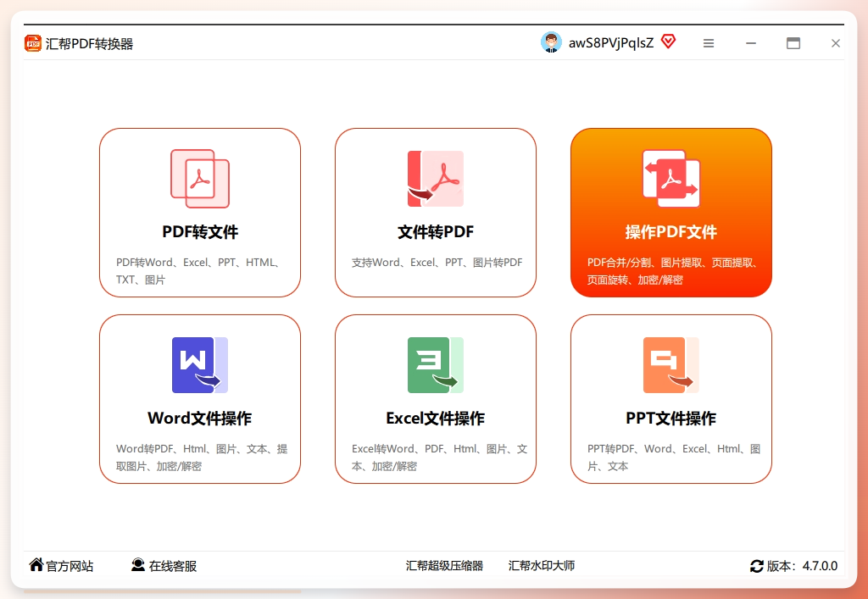Click the Word文件操作 blue W icon
The image size is (868, 599).
coord(200,365)
